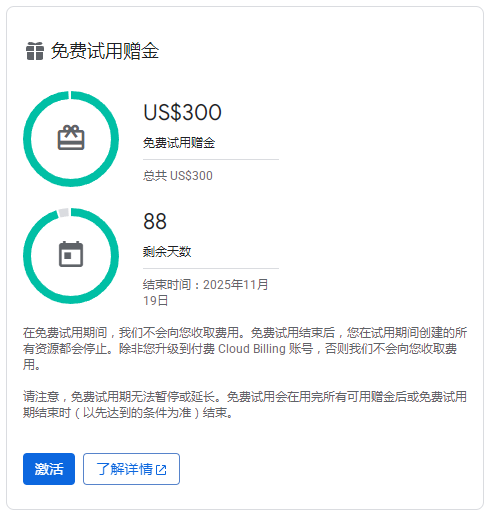Click the calendar icon inside days ring
490x516 pixels.
coord(71,254)
